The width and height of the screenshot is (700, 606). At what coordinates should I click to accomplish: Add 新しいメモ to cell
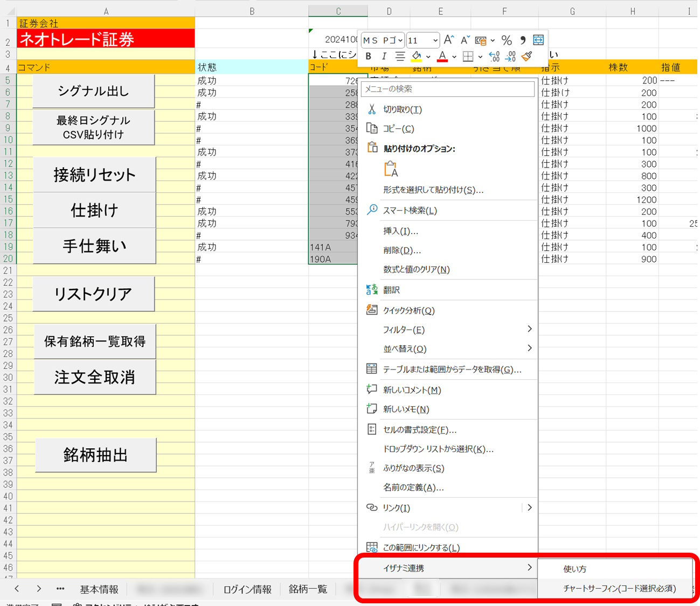pyautogui.click(x=448, y=409)
